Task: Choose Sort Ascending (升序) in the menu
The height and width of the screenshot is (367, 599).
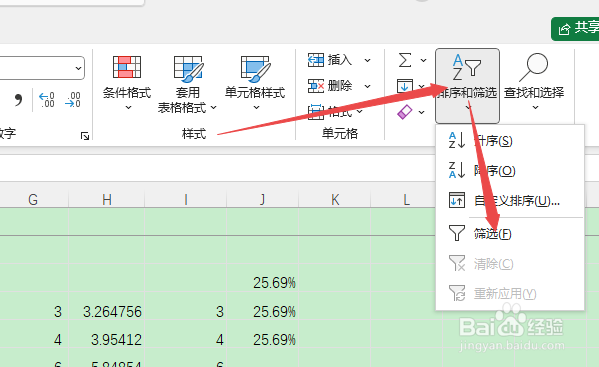Action: tap(510, 141)
